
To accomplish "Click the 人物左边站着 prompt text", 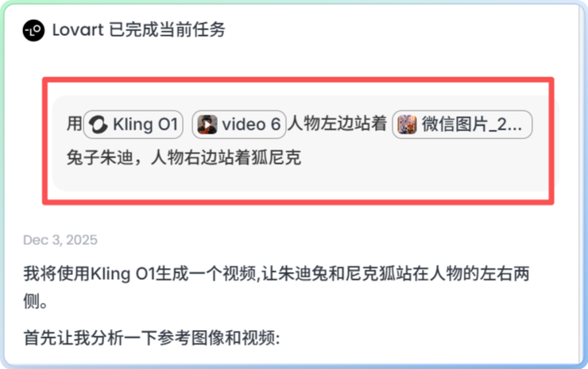I will [x=337, y=124].
